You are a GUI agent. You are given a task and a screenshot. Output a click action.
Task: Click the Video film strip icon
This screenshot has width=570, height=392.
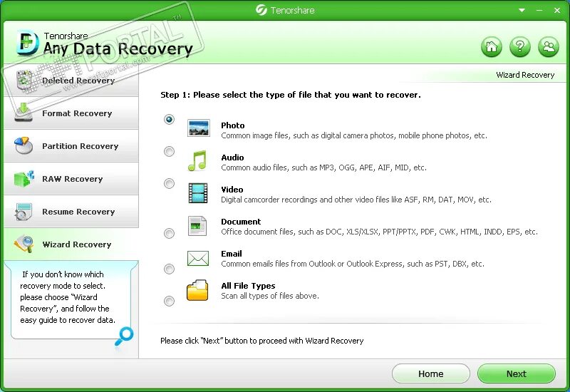click(198, 193)
